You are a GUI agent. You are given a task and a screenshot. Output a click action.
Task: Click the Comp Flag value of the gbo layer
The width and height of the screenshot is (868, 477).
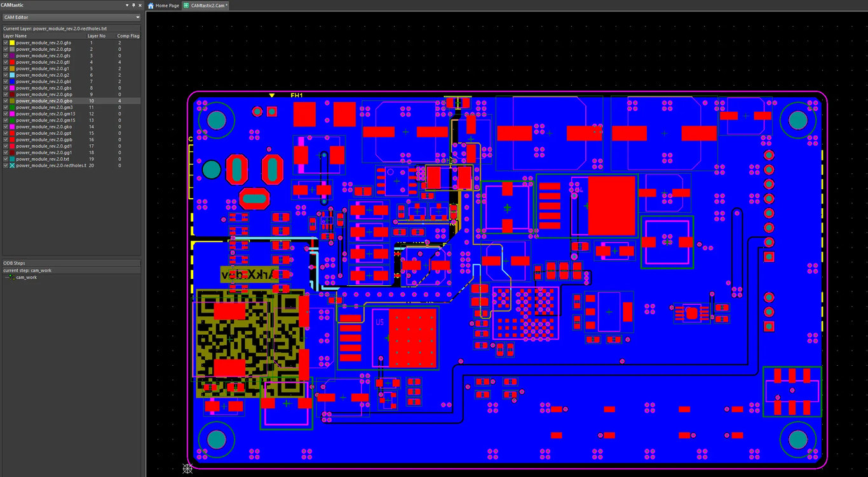pos(119,101)
